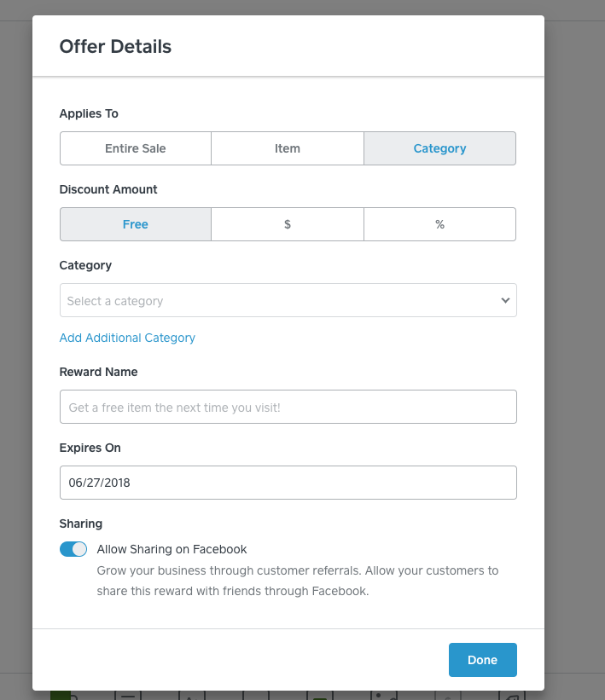
Task: Click the "Add Additional Category" link
Action: click(x=127, y=338)
